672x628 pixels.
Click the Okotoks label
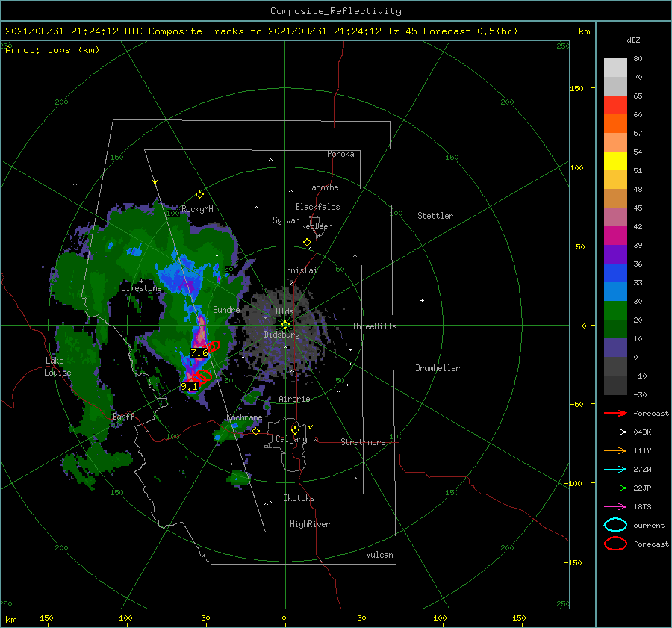(x=299, y=498)
